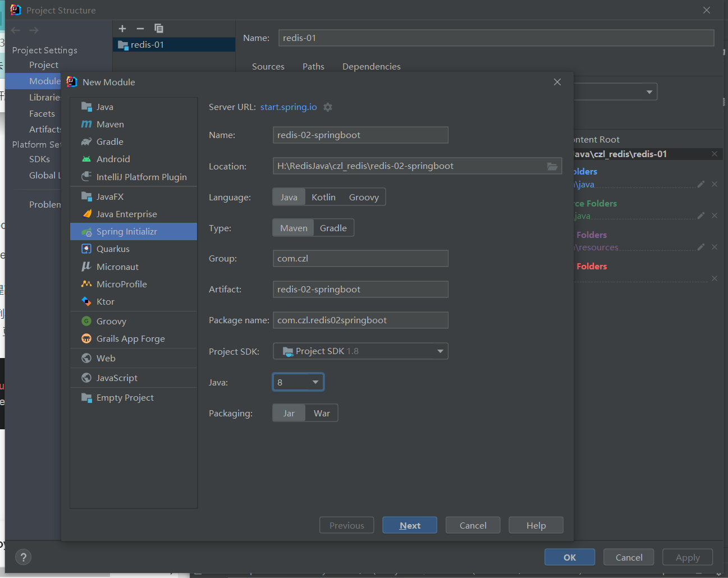The height and width of the screenshot is (578, 728).
Task: Select the MicroProfile module type
Action: (x=134, y=284)
